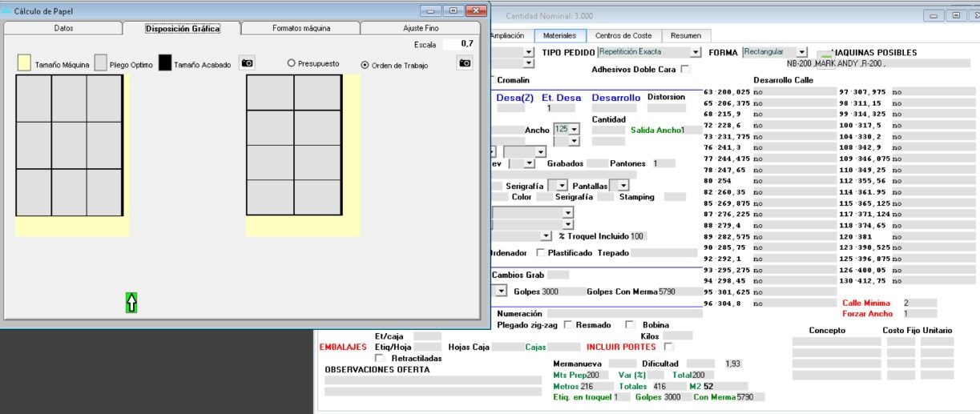The image size is (980, 414).
Task: Maximize the Cantidad Nominal window
Action: (956, 16)
